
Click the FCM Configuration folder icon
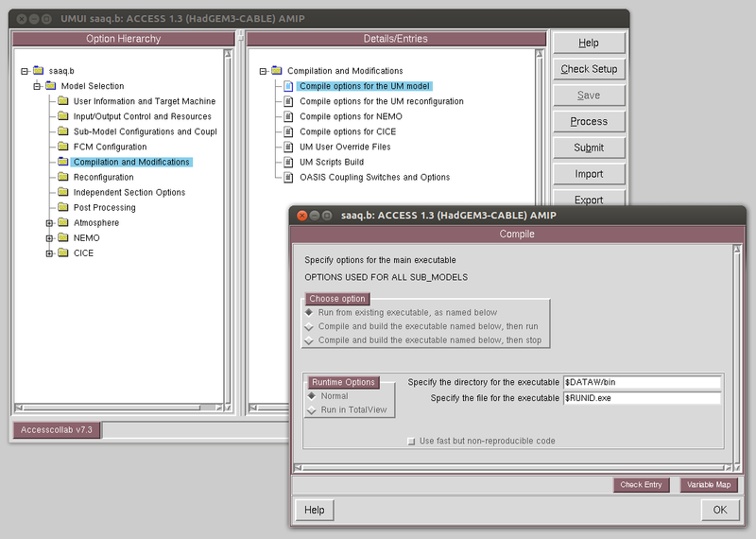point(63,147)
